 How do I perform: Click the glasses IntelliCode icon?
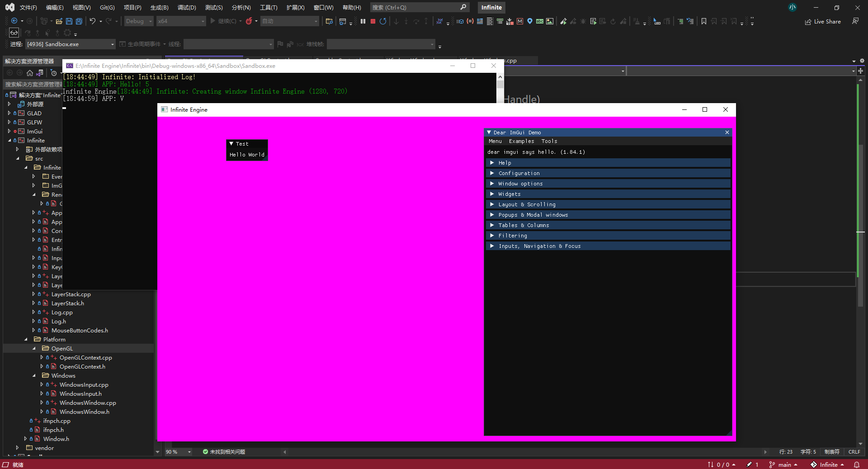pyautogui.click(x=14, y=33)
